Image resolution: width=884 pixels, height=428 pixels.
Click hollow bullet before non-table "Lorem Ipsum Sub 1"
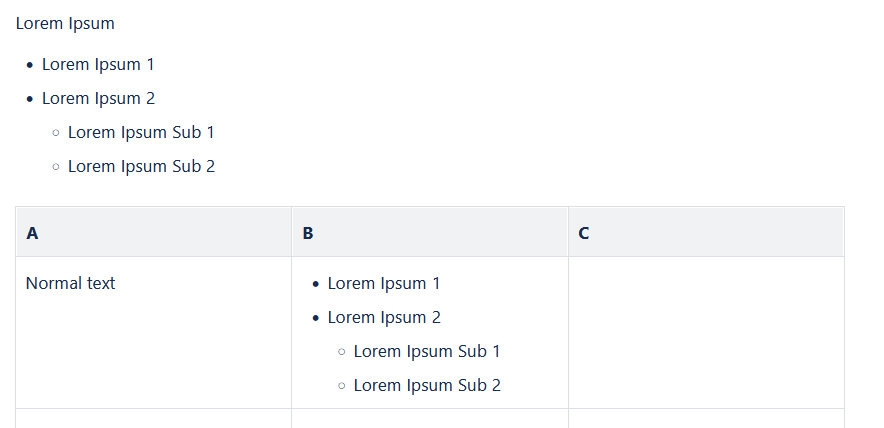[56, 133]
